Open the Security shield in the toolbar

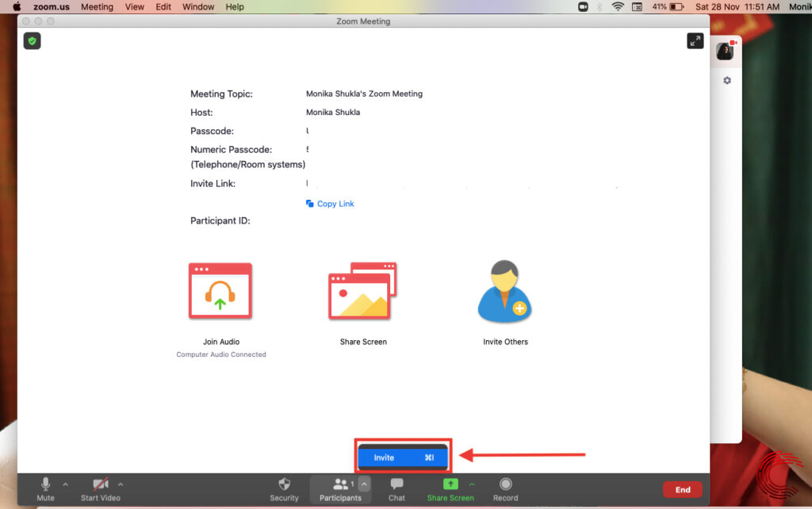point(285,489)
